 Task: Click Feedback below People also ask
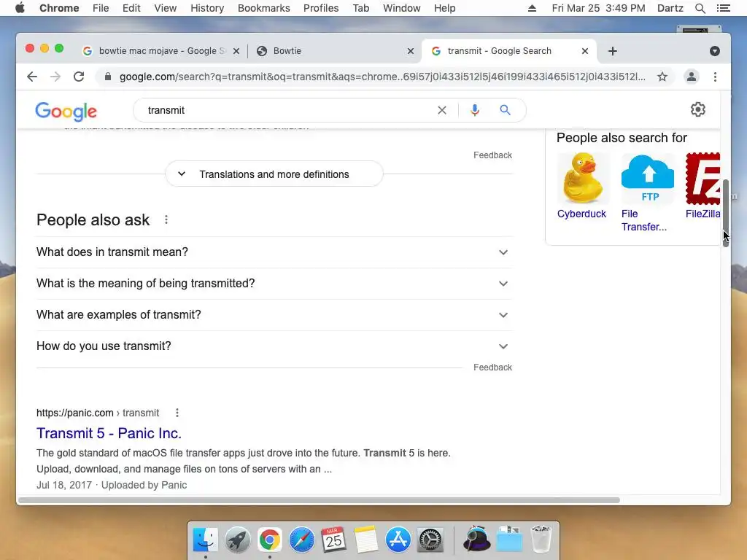[492, 367]
